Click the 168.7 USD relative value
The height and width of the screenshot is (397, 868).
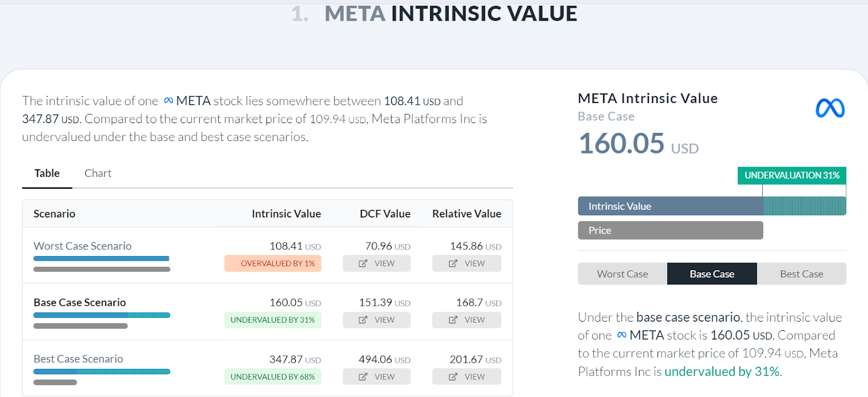click(x=478, y=302)
